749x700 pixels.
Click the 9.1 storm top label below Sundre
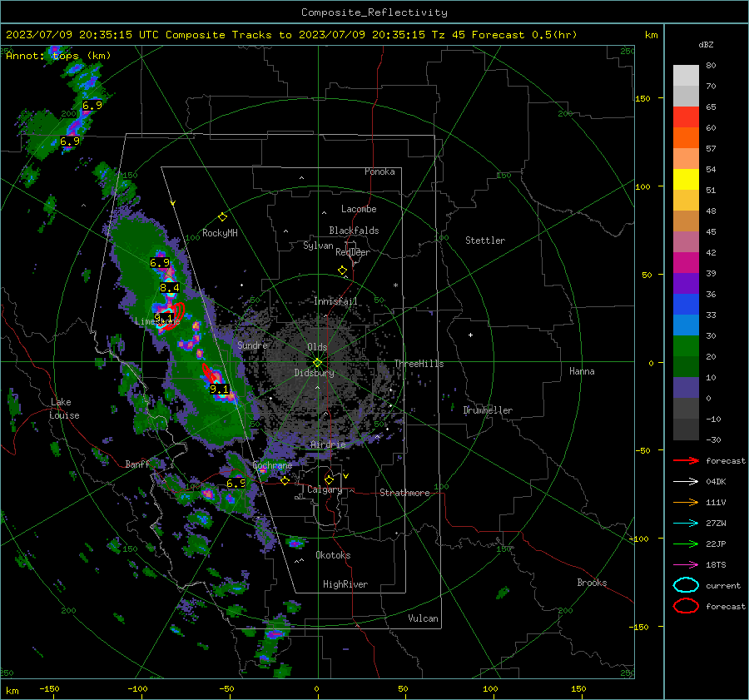(219, 390)
